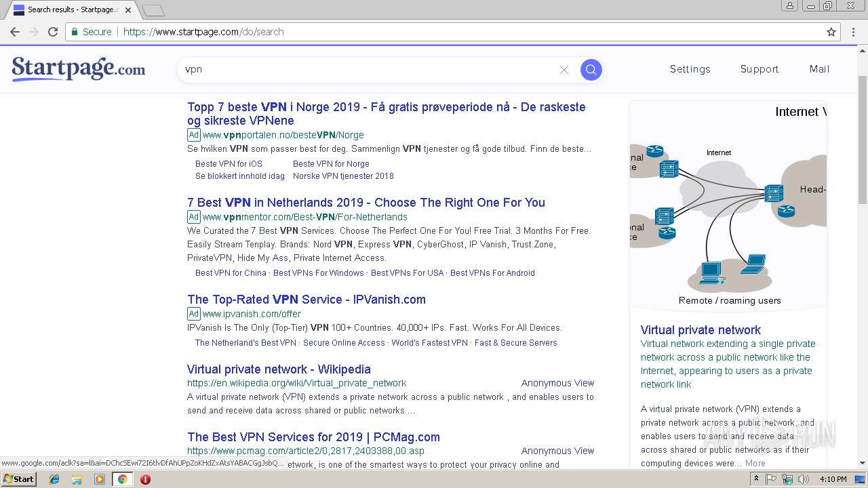
Task: Click the browser Back arrow
Action: (14, 32)
